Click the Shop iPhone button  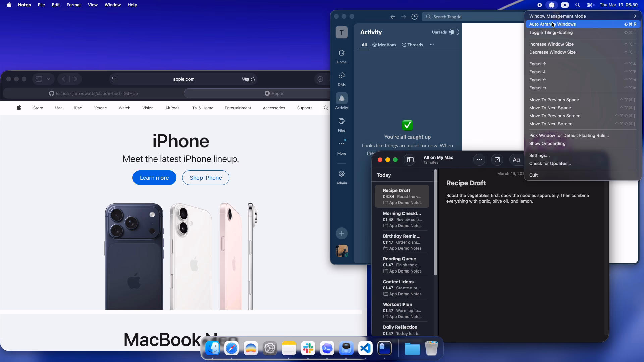205,178
